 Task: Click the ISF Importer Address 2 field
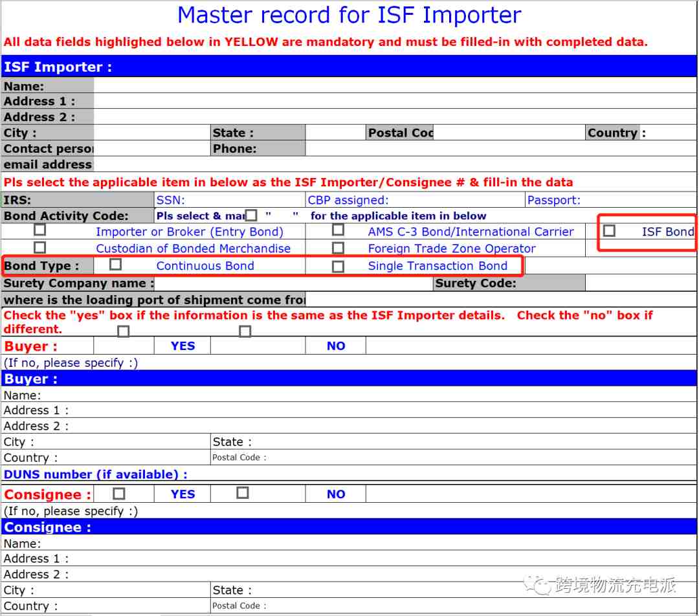(395, 116)
